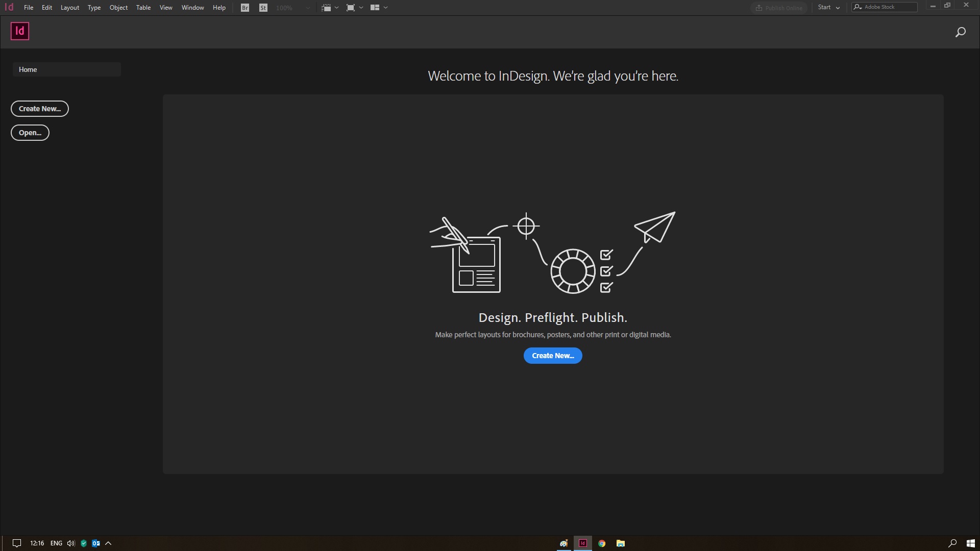This screenshot has height=551, width=980.
Task: Click the View Options icon
Action: coord(326,8)
